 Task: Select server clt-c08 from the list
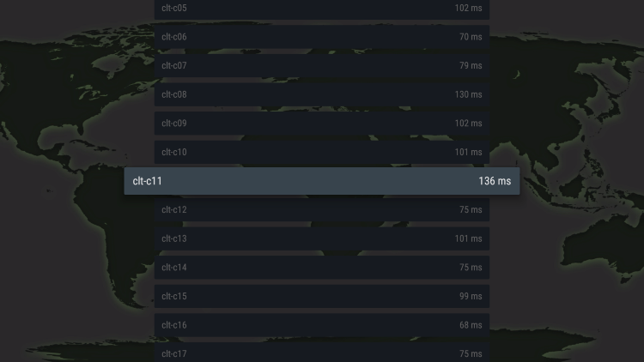click(x=322, y=94)
